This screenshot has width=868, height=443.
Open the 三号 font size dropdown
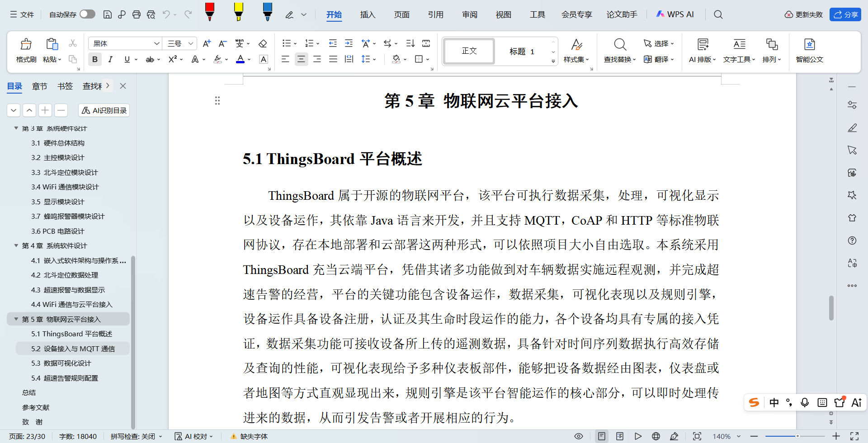[191, 43]
